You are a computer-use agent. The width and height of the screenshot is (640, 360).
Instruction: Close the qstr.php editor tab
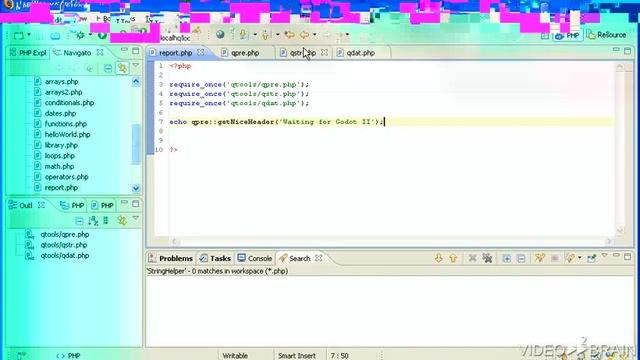[x=324, y=53]
